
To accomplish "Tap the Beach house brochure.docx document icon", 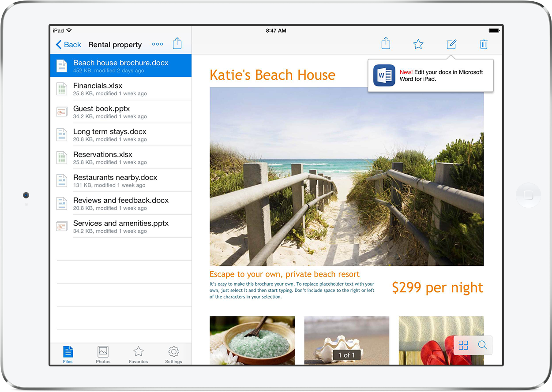I will point(61,66).
